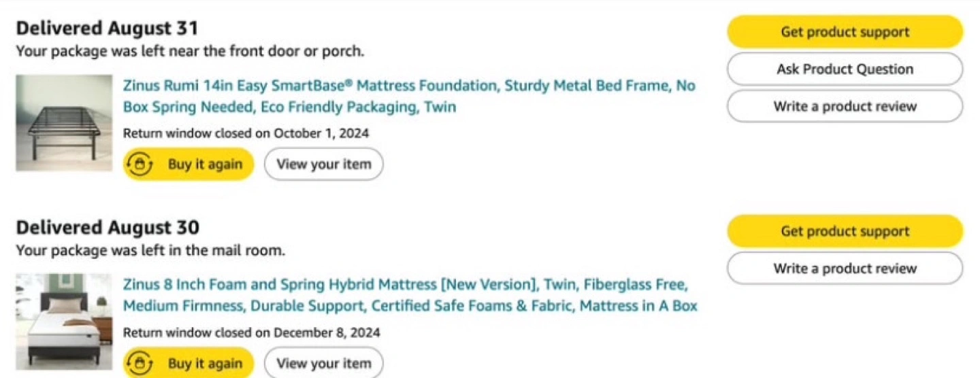The height and width of the screenshot is (378, 980).
Task: Open Zinus 8 Inch Hybrid Mattress link
Action: 410,295
